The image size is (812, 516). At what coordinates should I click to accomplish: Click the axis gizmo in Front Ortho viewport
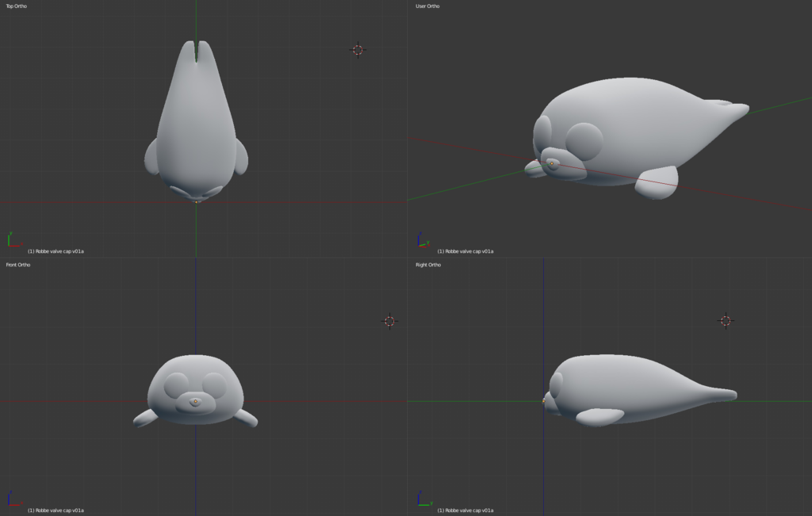[x=14, y=499]
